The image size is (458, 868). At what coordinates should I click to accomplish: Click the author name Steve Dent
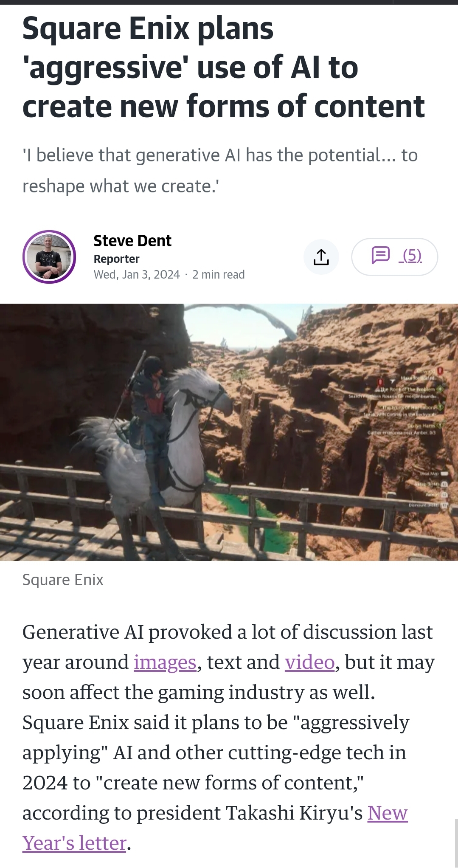point(132,241)
